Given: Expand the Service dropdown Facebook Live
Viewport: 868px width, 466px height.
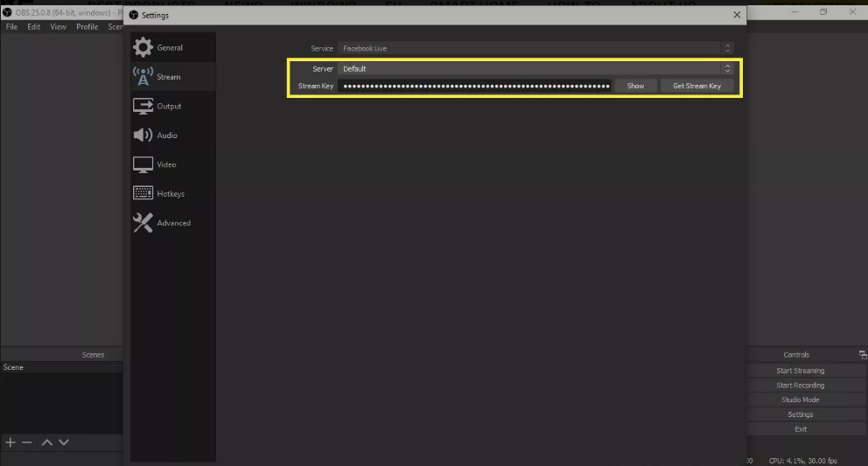Looking at the screenshot, I should 535,48.
